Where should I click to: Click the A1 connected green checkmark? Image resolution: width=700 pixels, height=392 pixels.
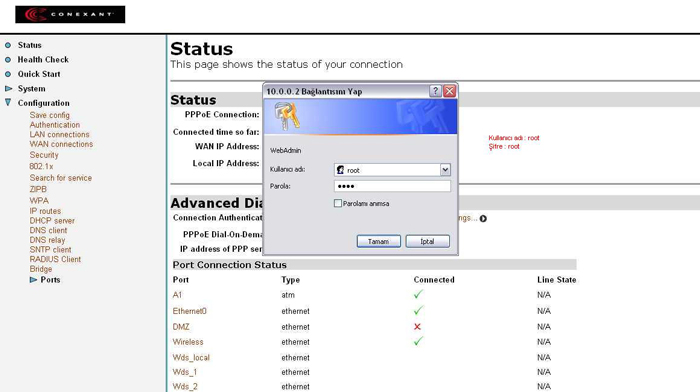pyautogui.click(x=418, y=294)
